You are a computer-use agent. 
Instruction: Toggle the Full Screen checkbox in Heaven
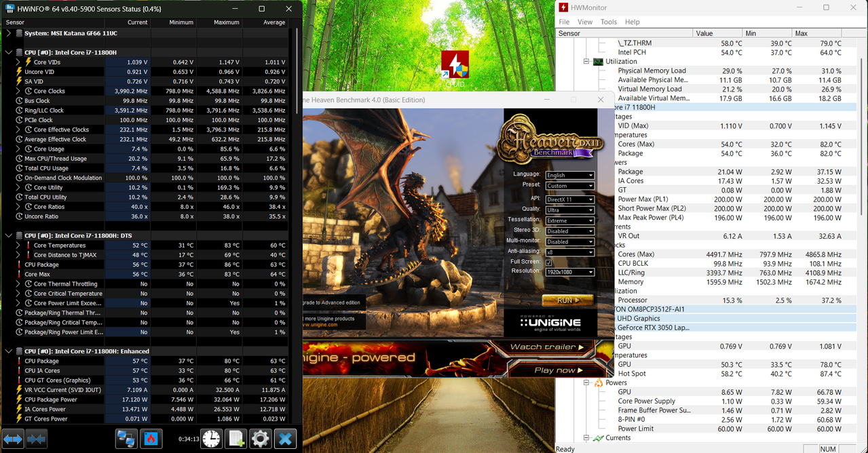(x=548, y=262)
